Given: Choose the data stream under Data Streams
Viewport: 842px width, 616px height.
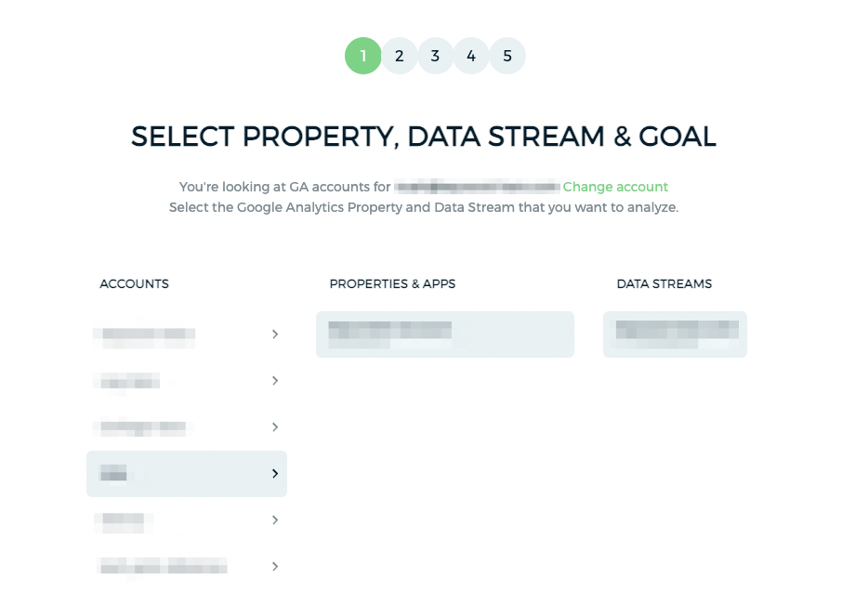Looking at the screenshot, I should coord(675,334).
